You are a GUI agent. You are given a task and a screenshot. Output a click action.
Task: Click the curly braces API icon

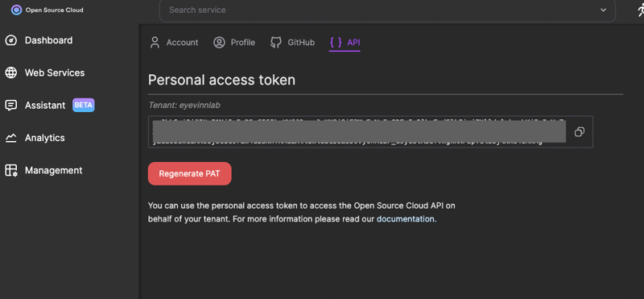tap(336, 43)
